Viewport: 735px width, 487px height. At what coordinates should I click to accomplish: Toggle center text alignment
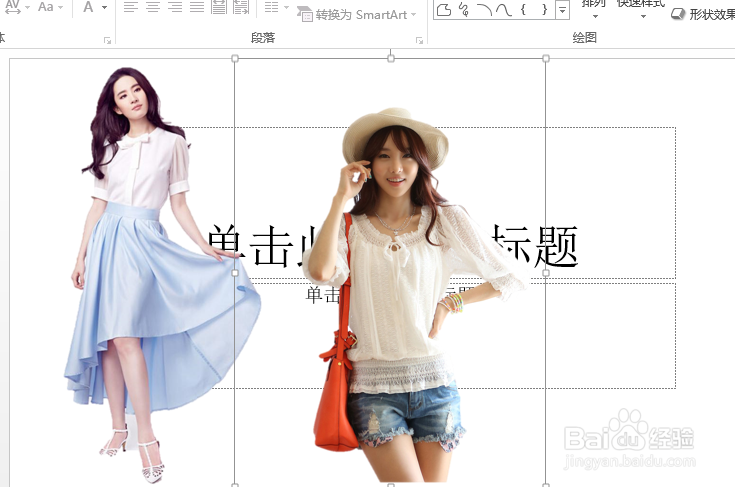tap(153, 7)
